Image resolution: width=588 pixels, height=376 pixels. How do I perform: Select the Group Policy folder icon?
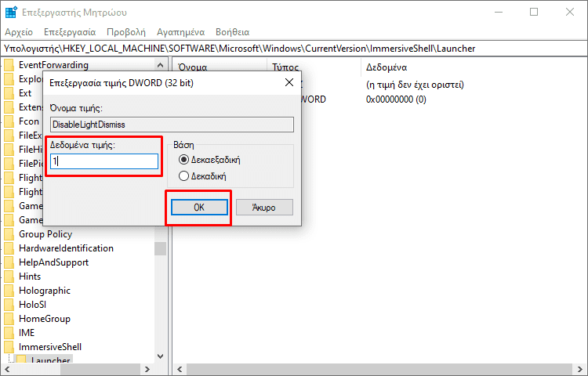[9, 234]
